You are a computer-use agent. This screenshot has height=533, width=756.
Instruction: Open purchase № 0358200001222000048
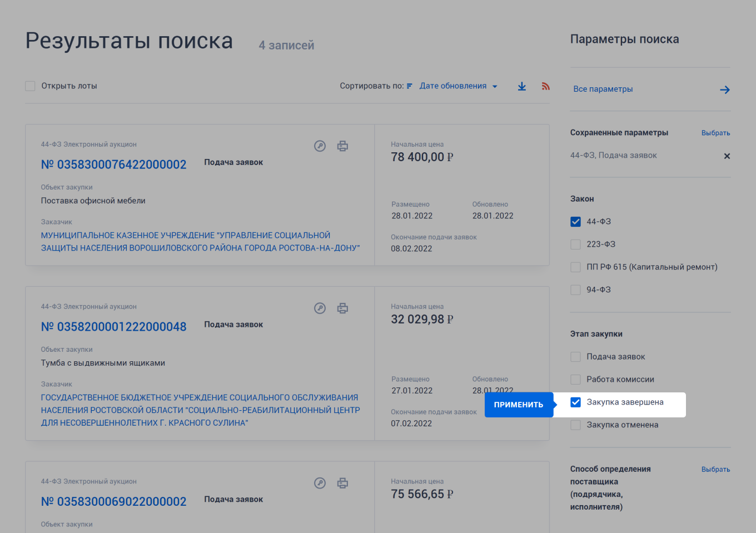pyautogui.click(x=113, y=327)
